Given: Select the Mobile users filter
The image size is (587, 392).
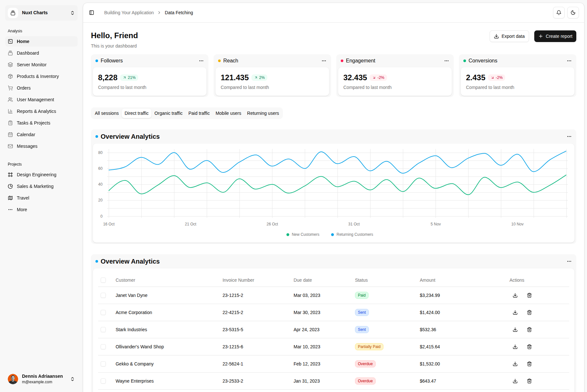Looking at the screenshot, I should [228, 113].
